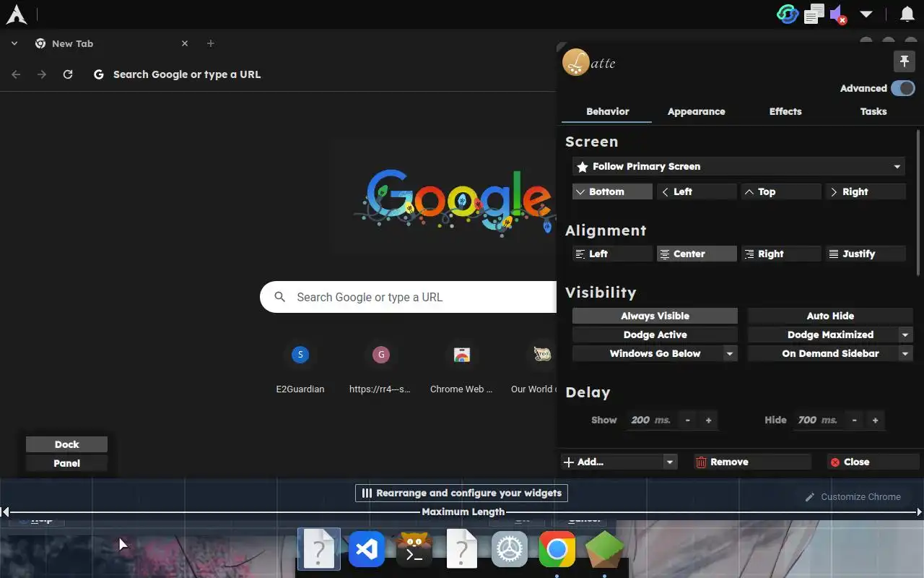The height and width of the screenshot is (578, 924).
Task: Click the Maximum Length ruler right handle
Action: click(919, 512)
